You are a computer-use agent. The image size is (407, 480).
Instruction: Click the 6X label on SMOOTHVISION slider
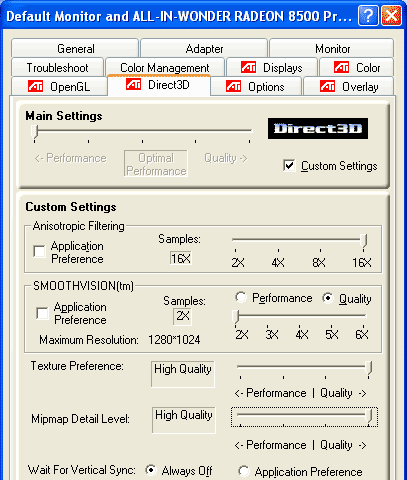coord(362,334)
